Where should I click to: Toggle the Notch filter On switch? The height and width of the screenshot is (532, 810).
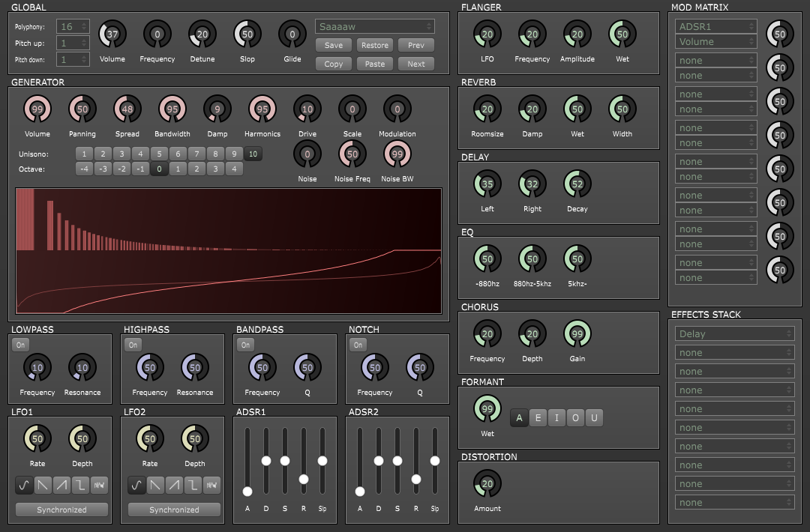(358, 345)
